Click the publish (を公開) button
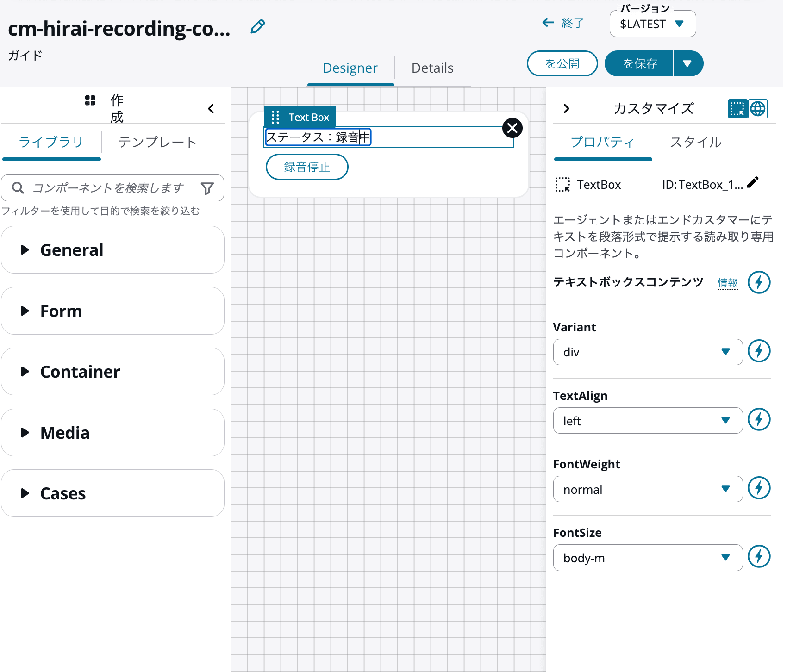Screen dimensions: 812x672 562,63
